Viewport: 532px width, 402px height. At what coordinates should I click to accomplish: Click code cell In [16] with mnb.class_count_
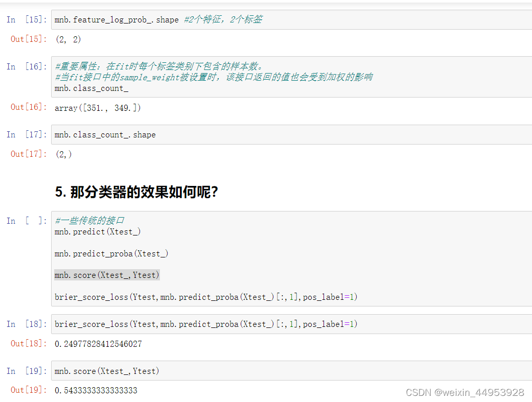click(x=291, y=77)
